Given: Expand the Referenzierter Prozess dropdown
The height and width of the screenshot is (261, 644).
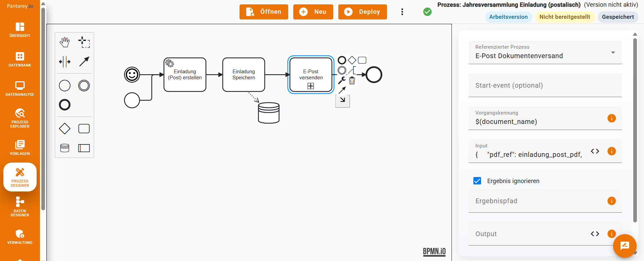Looking at the screenshot, I should [x=613, y=53].
